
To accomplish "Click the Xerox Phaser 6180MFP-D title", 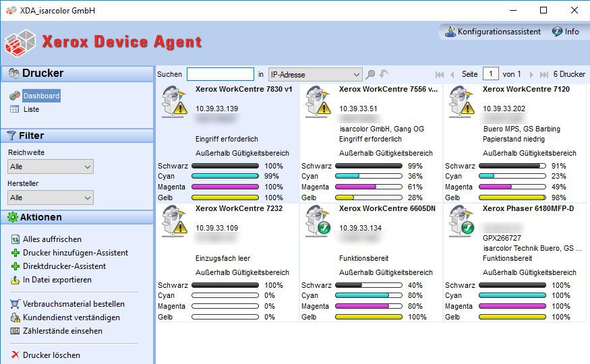I will click(x=528, y=208).
